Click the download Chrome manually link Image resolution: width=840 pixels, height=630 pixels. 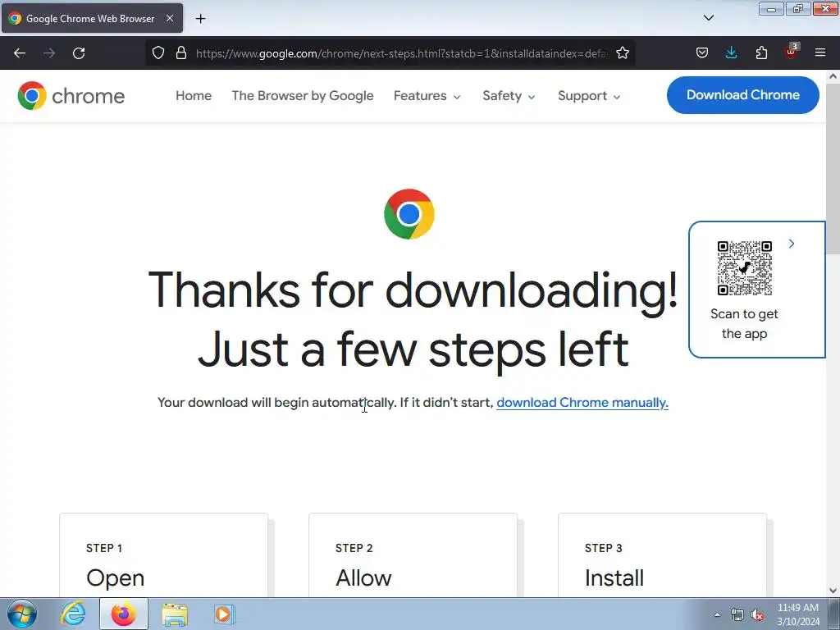pos(582,402)
